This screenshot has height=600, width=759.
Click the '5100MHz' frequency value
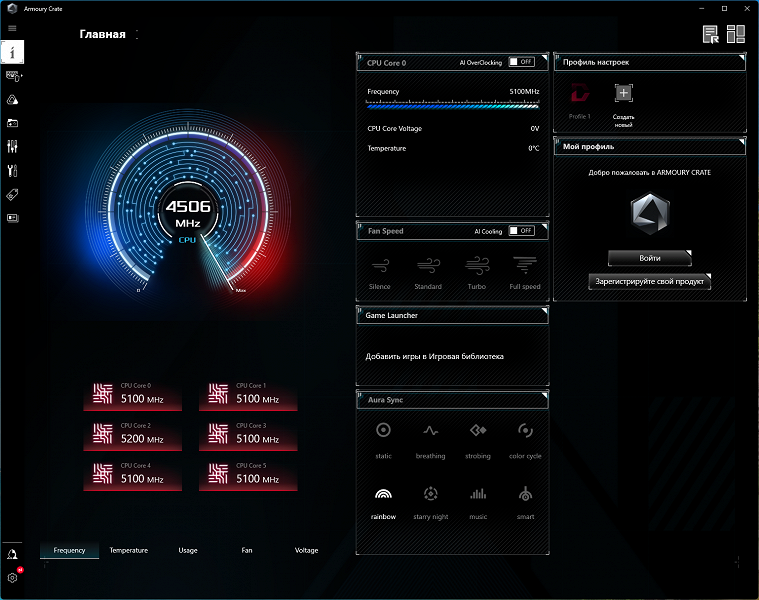[x=524, y=91]
